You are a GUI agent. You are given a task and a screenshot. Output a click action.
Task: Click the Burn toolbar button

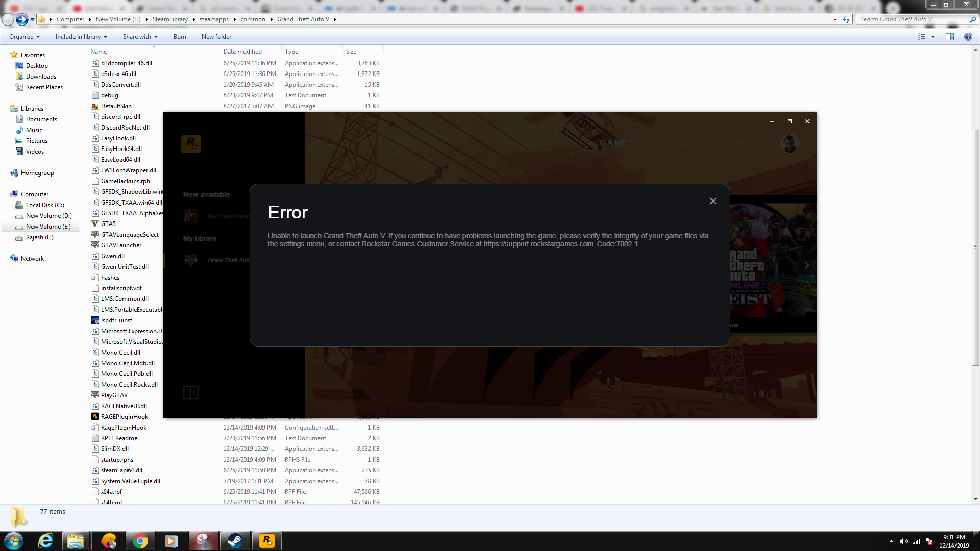(x=180, y=37)
